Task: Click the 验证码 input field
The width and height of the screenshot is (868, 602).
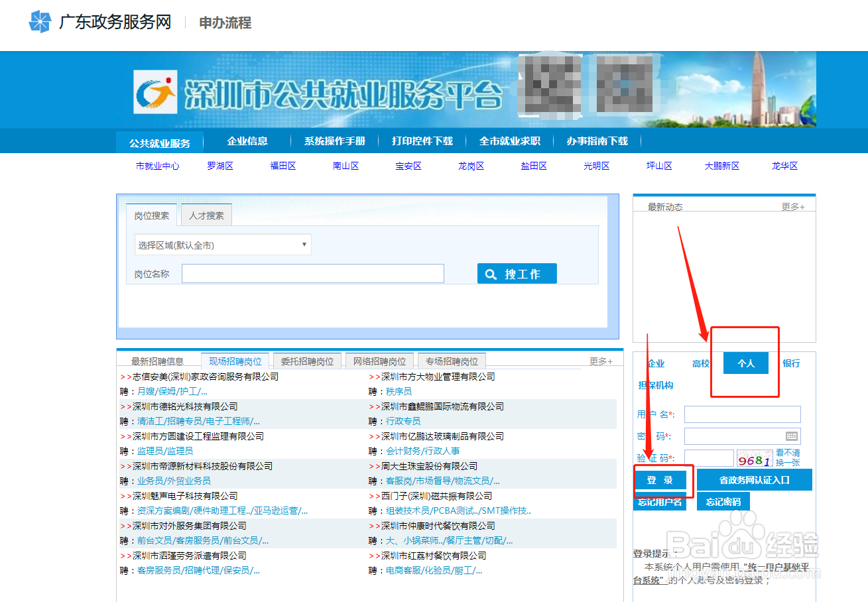Action: pos(709,458)
